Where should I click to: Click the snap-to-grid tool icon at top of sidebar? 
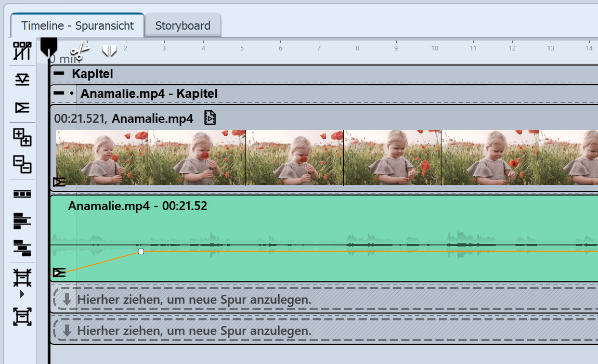click(22, 51)
